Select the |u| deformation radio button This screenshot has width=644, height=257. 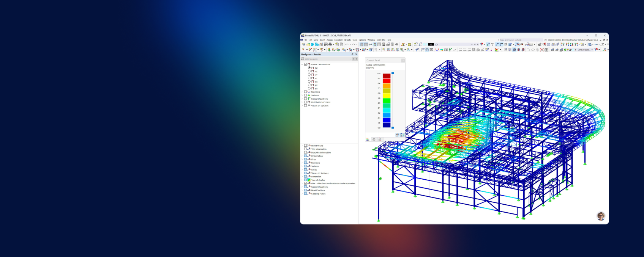309,68
